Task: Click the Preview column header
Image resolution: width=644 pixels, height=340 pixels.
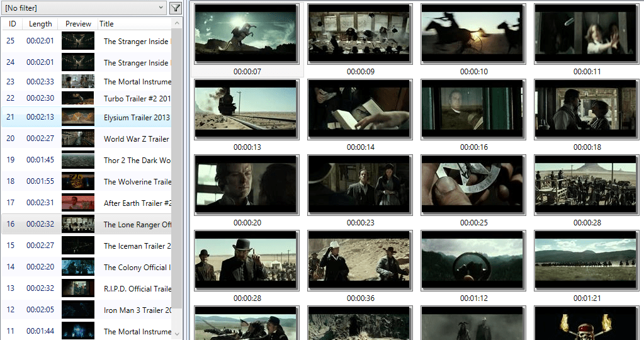Action: click(78, 24)
